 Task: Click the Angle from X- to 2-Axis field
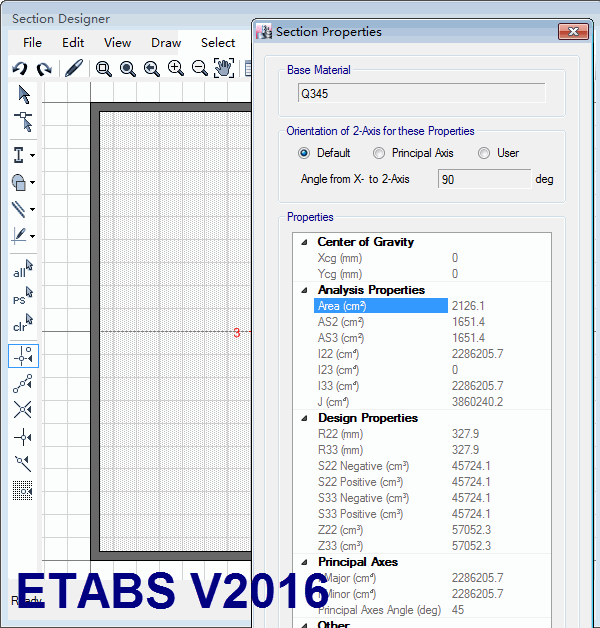click(x=485, y=179)
